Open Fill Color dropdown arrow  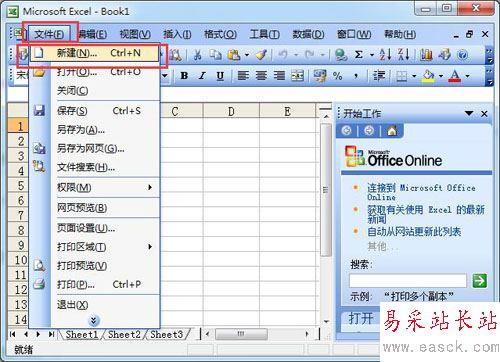pyautogui.click(x=441, y=76)
